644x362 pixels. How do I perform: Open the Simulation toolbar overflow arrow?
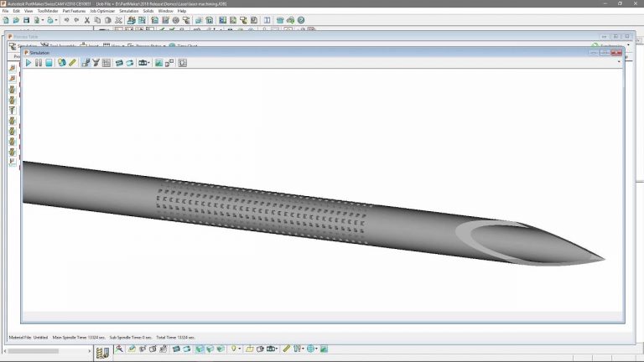click(619, 62)
